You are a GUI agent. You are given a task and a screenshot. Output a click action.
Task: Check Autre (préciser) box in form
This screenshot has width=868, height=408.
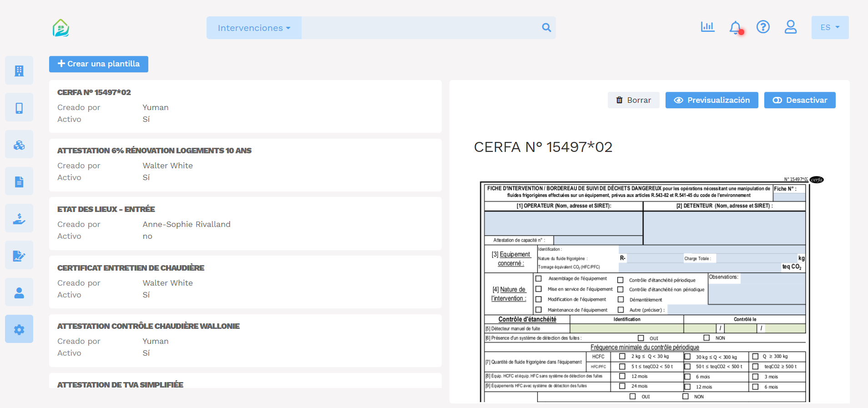621,310
